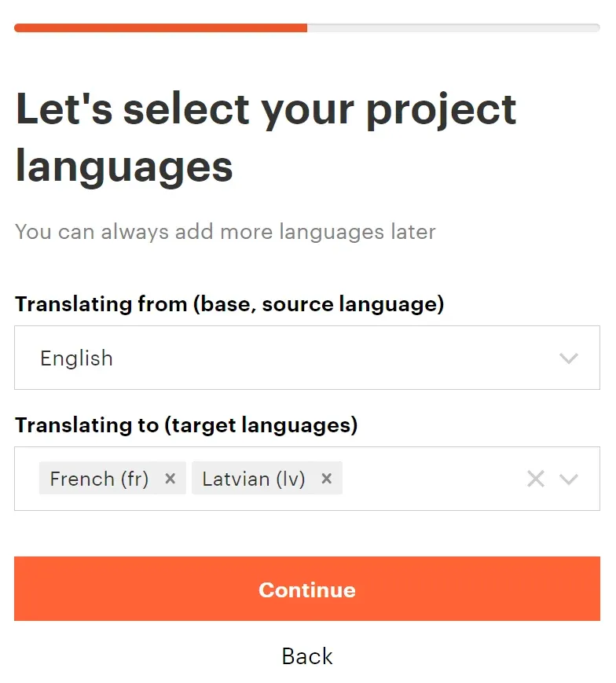This screenshot has height=683, width=616.
Task: Remove the Latvian (lv) language tag
Action: pyautogui.click(x=327, y=479)
